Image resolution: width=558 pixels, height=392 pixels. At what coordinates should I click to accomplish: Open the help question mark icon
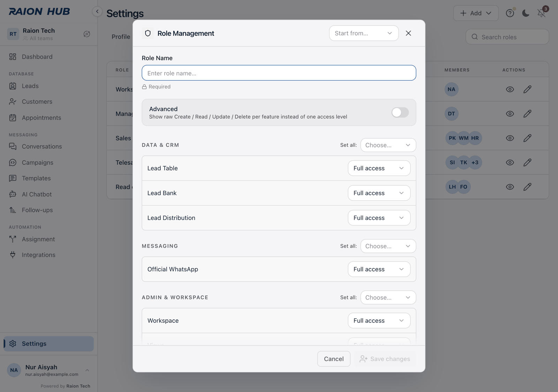[x=510, y=13]
